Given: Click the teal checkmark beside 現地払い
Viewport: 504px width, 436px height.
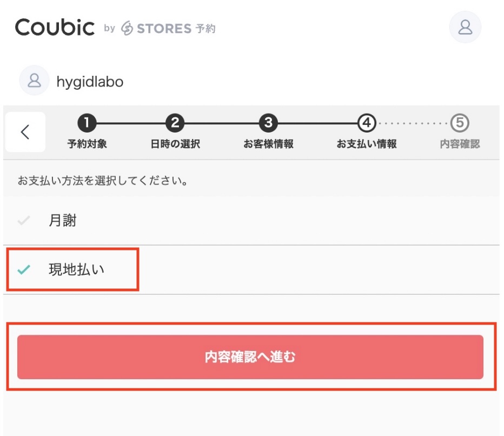Looking at the screenshot, I should 24,269.
